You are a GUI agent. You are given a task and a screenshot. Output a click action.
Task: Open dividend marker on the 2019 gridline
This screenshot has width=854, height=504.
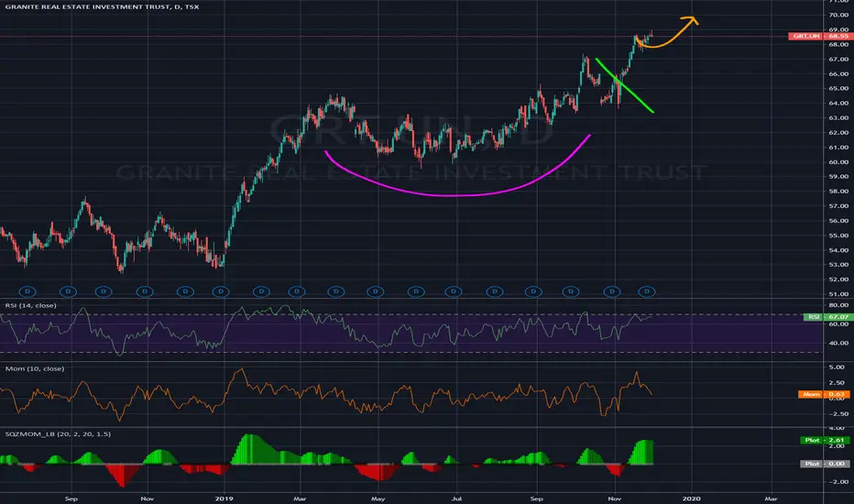point(221,291)
